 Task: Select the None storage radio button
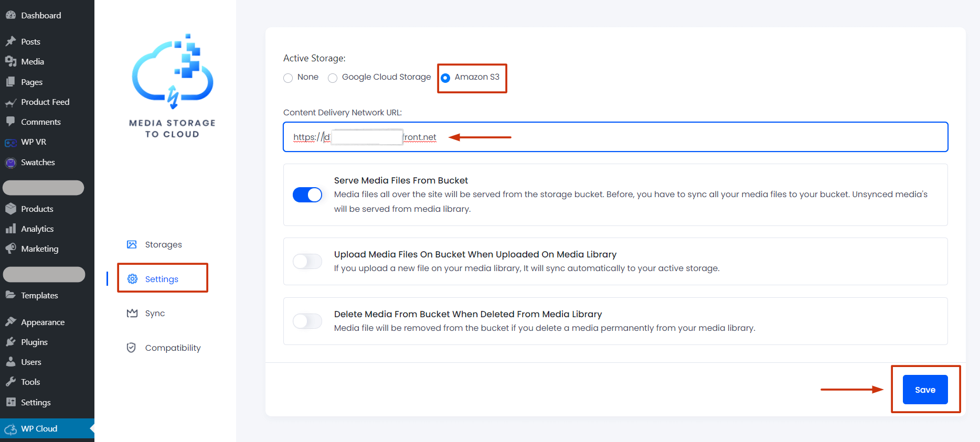pyautogui.click(x=288, y=78)
